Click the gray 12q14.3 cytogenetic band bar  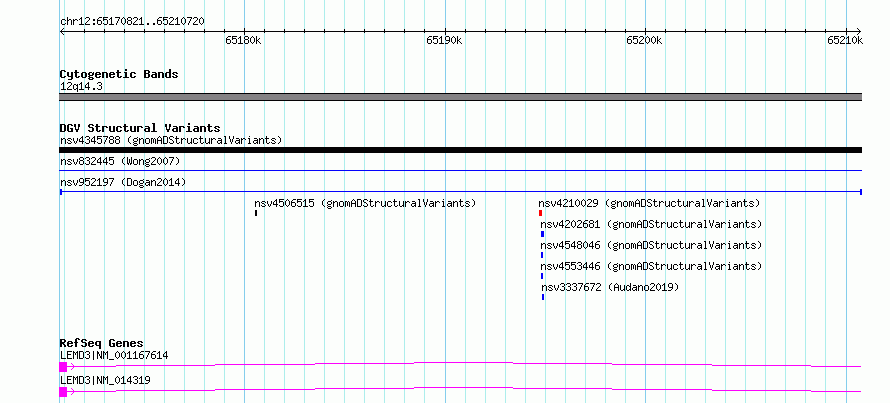click(460, 97)
